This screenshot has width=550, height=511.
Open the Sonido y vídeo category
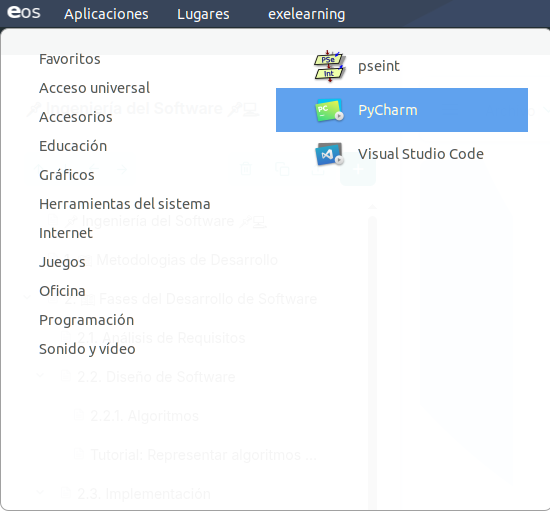(87, 349)
